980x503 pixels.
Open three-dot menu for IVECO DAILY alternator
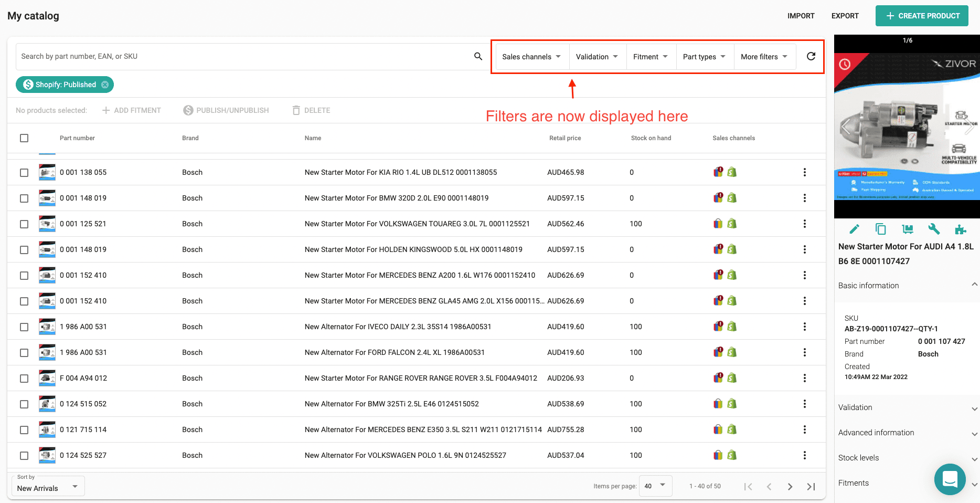[x=805, y=327]
